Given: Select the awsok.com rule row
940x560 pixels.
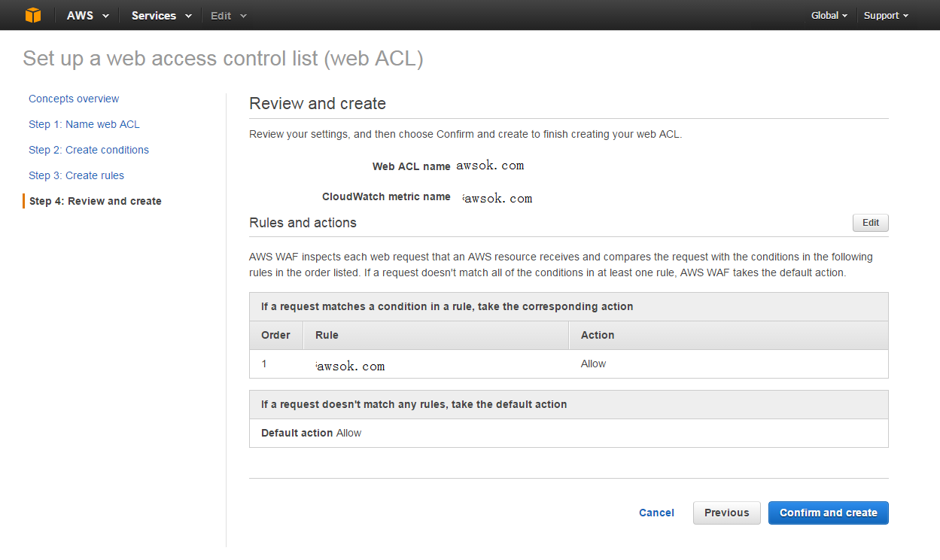Looking at the screenshot, I should click(569, 364).
